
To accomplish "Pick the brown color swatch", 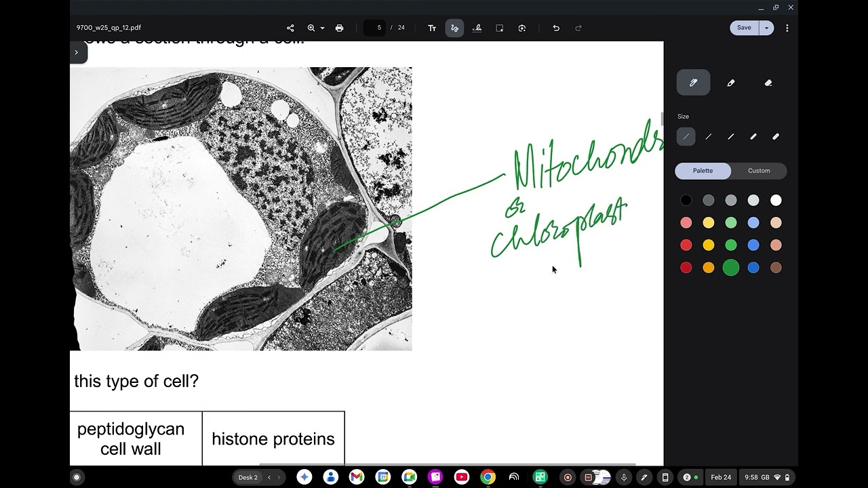I will point(775,268).
